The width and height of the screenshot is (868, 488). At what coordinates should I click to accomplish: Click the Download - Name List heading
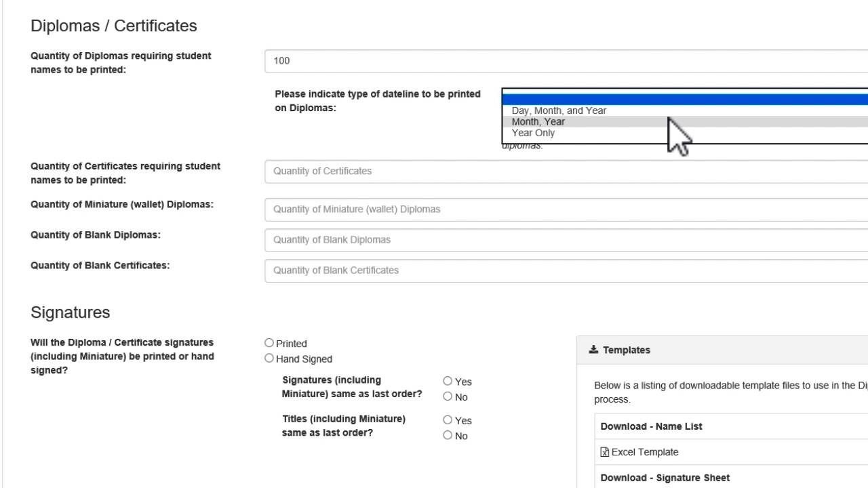tap(651, 426)
